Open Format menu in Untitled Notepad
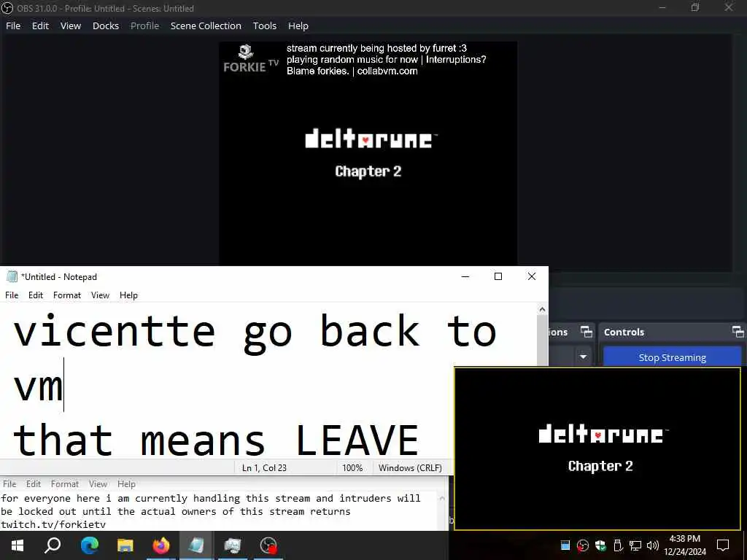Screen dimensions: 747x560 coord(66,295)
